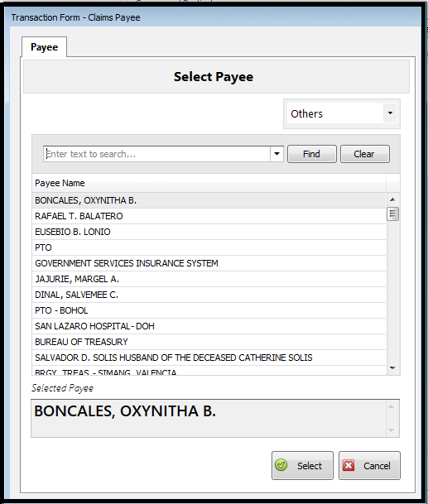This screenshot has height=504, width=428.
Task: Sort by the Payee Name column header
Action: tap(209, 183)
